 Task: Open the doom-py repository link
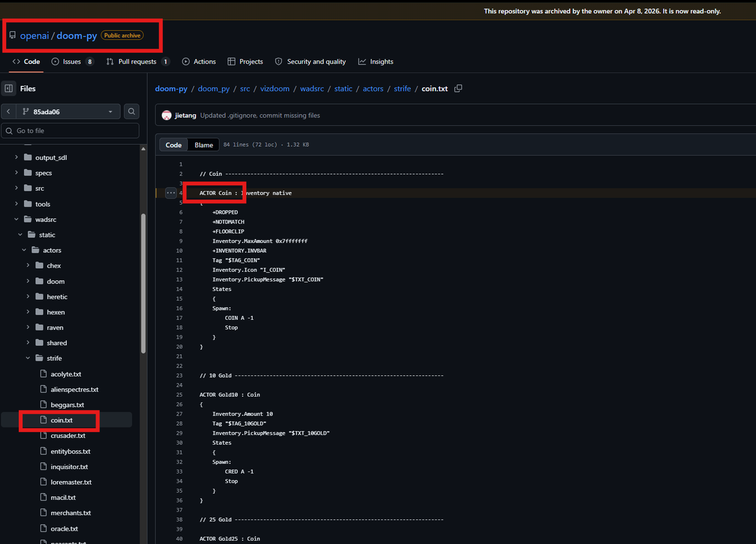pyautogui.click(x=77, y=36)
